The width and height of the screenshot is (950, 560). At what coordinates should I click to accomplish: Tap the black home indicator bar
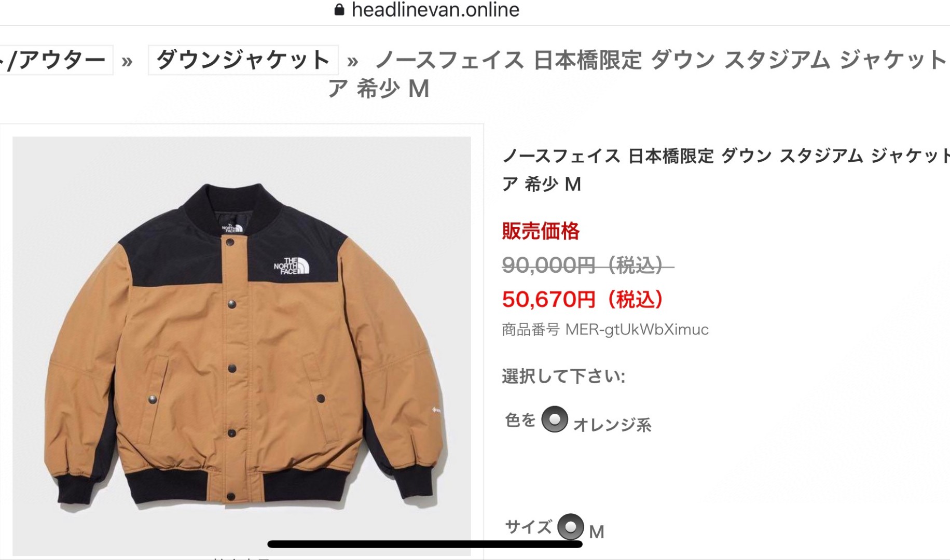425,544
